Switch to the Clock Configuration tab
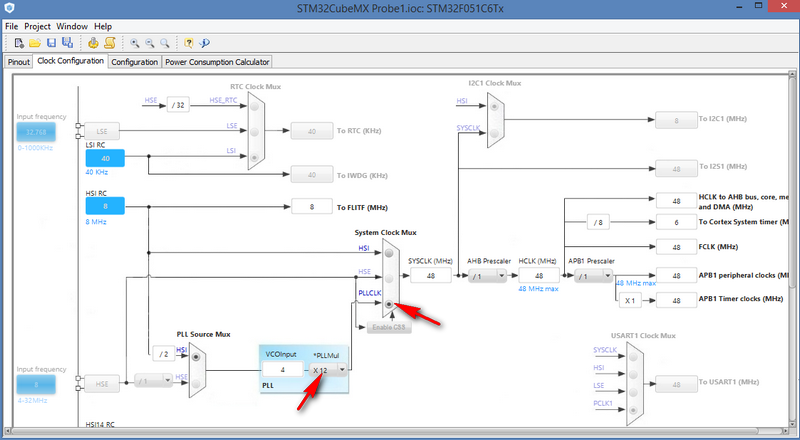Viewport: 800px width, 440px height. click(x=70, y=61)
